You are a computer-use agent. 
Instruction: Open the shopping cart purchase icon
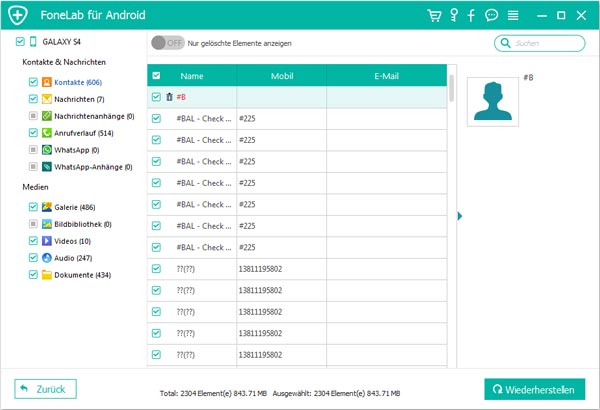[x=434, y=16]
